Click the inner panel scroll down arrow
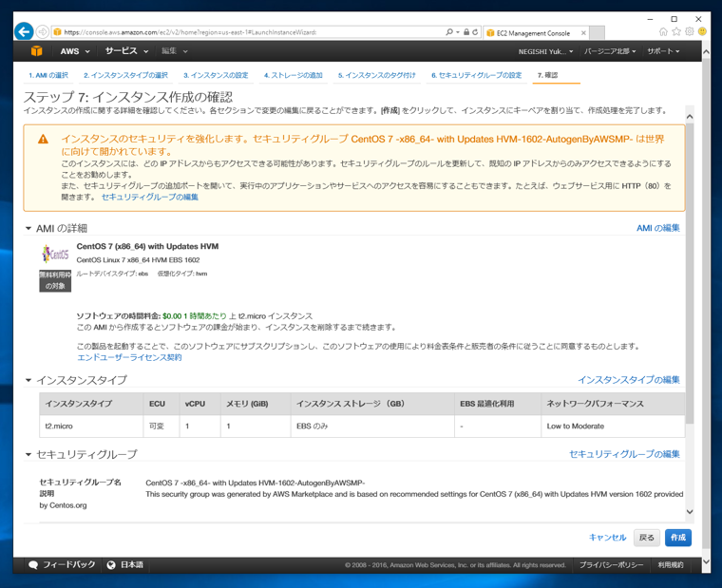 coord(690,512)
